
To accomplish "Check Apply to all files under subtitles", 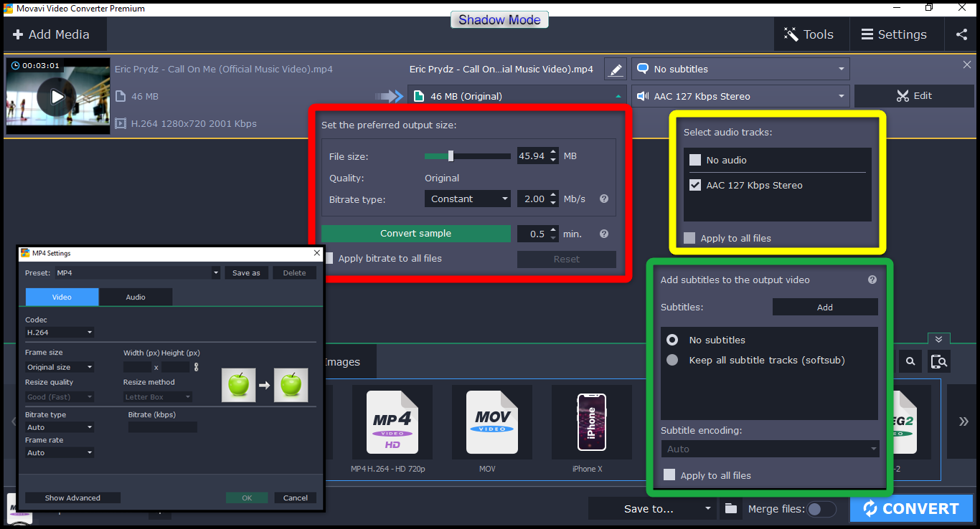I will [669, 475].
